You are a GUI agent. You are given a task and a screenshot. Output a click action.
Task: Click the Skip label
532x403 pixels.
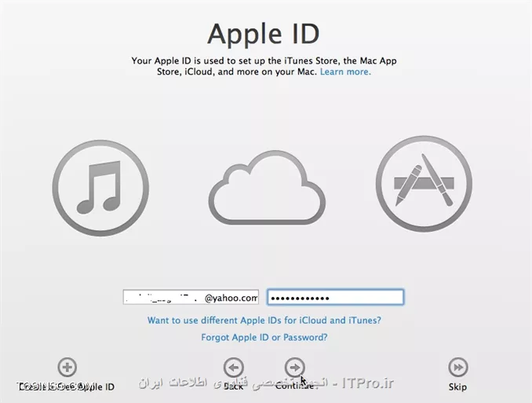tap(457, 387)
